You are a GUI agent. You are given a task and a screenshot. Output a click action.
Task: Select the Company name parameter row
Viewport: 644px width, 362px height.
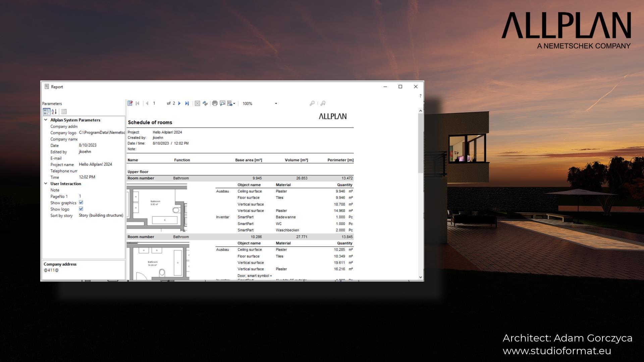[84, 139]
